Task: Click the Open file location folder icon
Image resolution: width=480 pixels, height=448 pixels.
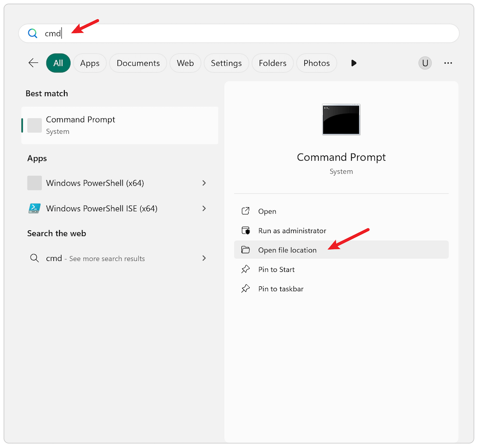Action: [x=246, y=250]
